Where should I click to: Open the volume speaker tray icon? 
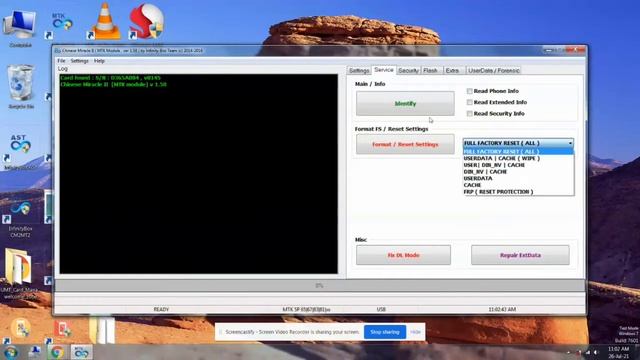pyautogui.click(x=596, y=352)
